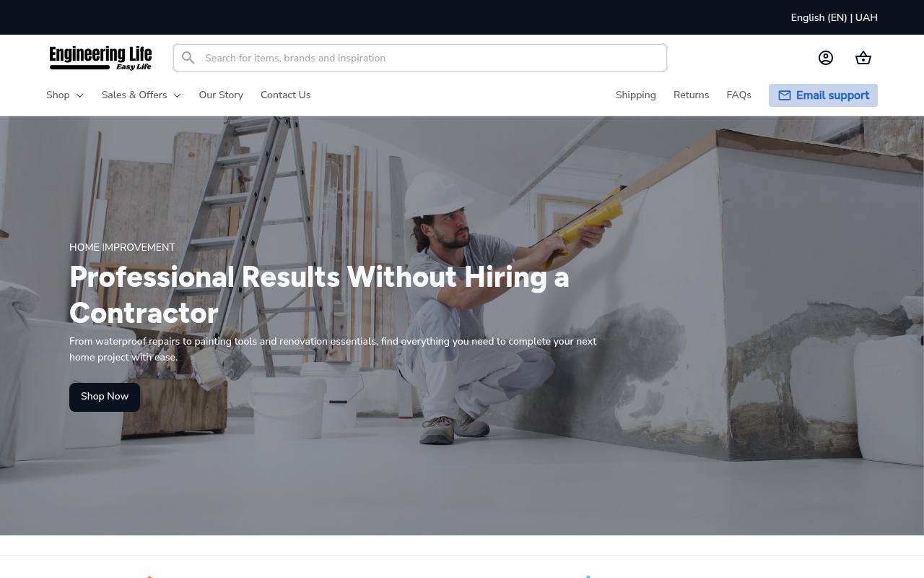The height and width of the screenshot is (578, 924).
Task: Open the Contact Us page
Action: [286, 95]
